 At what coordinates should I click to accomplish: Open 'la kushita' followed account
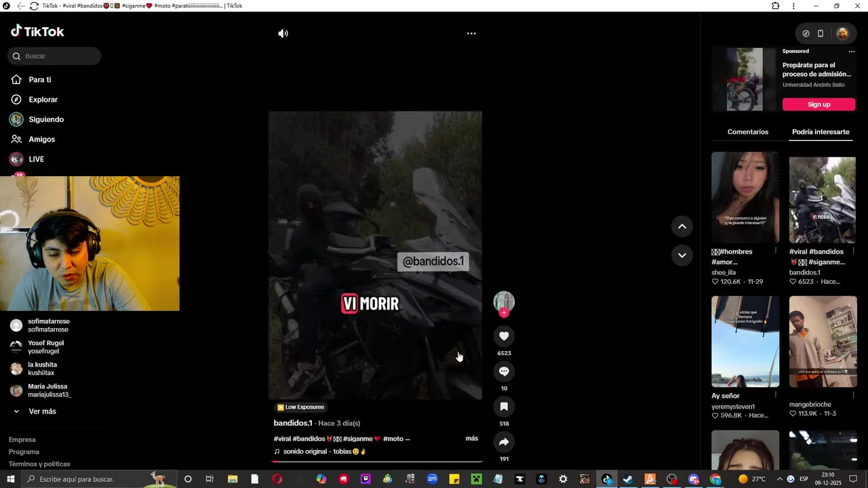pos(42,369)
